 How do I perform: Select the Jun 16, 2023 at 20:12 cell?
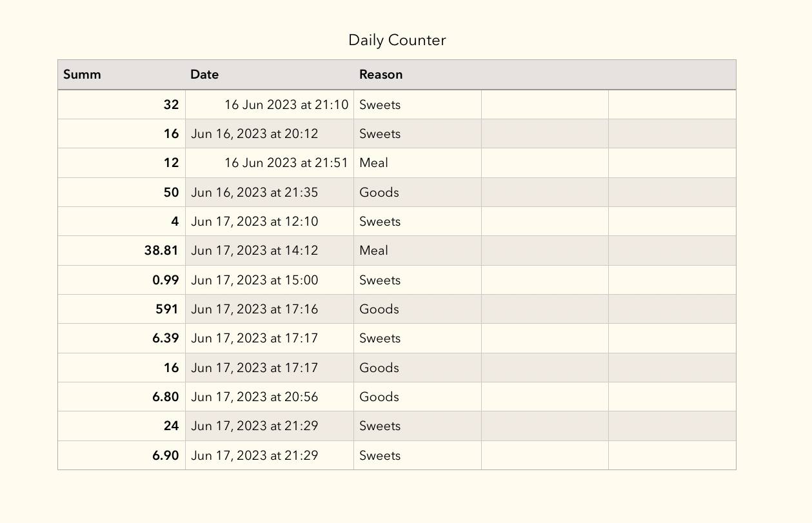[x=270, y=133]
